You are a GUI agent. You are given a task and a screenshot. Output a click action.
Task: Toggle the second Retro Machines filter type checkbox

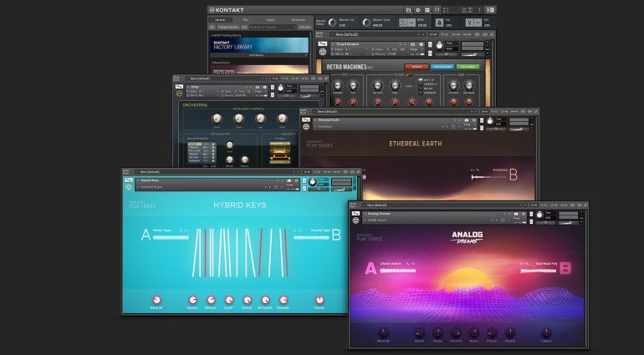(x=420, y=84)
